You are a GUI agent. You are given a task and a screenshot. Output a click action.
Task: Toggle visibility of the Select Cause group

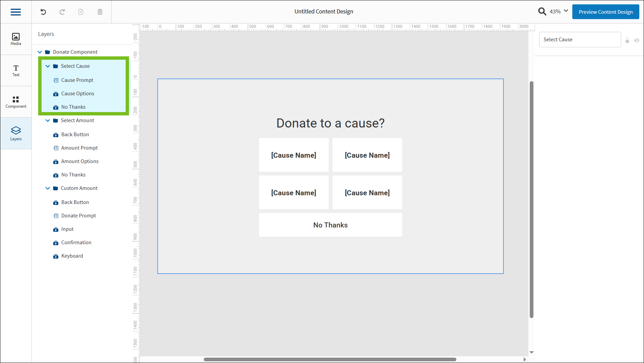[637, 40]
